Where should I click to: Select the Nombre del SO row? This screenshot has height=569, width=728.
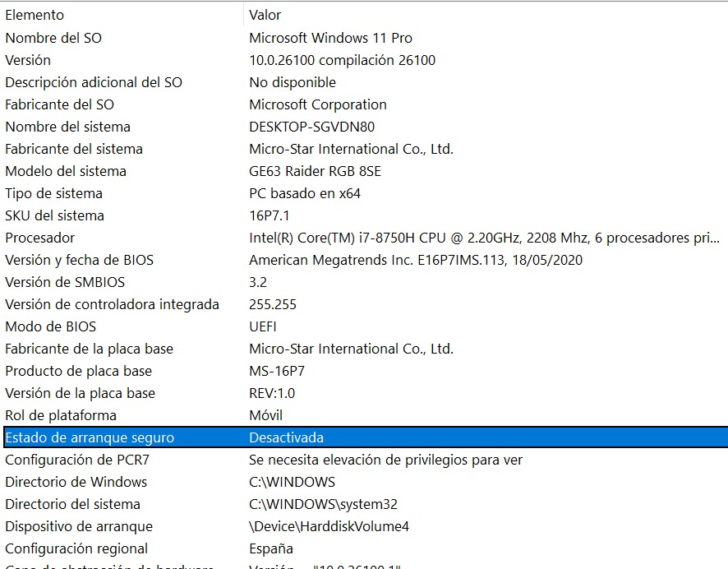[x=53, y=38]
